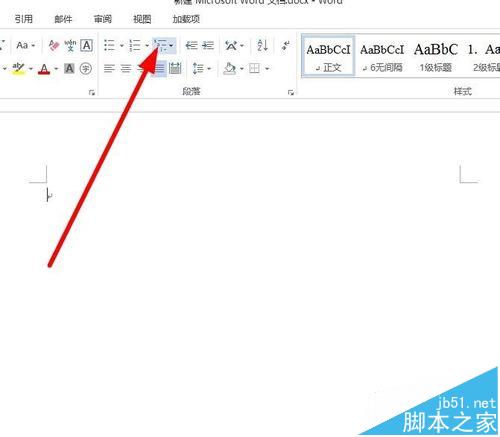The height and width of the screenshot is (437, 500).
Task: Decrease the paragraph indent
Action: [191, 45]
